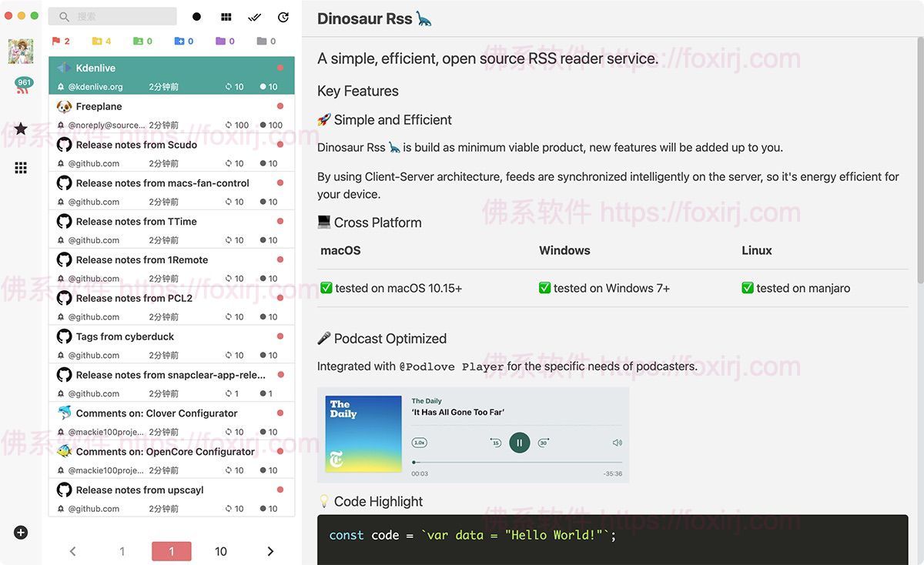Click the podcast progress bar
Screen dimensions: 924x565
(516, 462)
